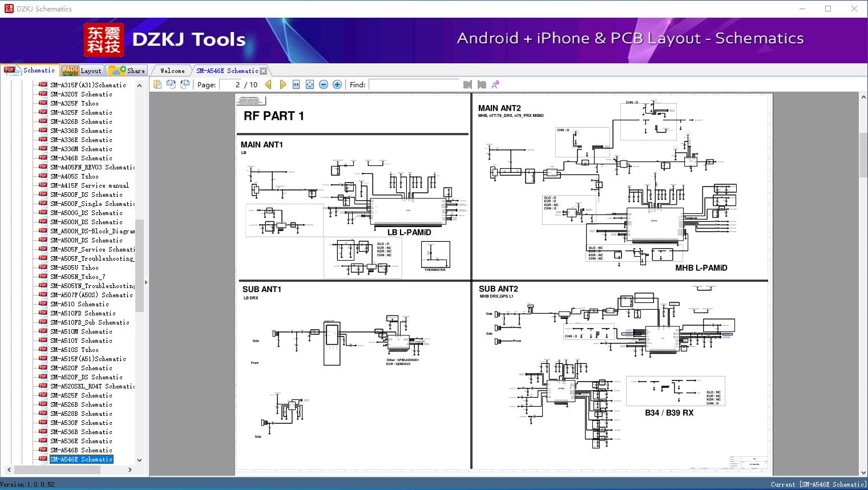Click the PDF icon beside SM-A500F_DS Schematic
This screenshot has width=868, height=490.
tap(43, 194)
